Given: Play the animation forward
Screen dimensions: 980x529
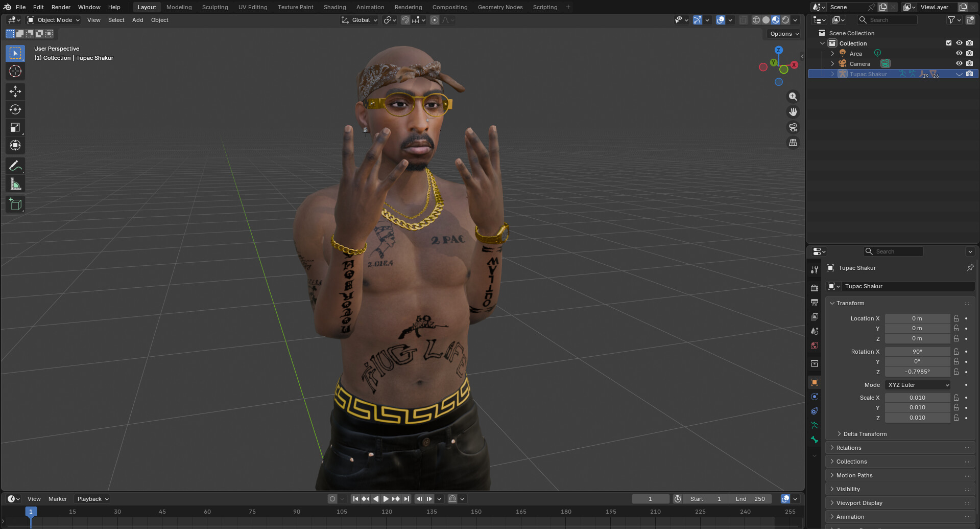Looking at the screenshot, I should coord(386,499).
